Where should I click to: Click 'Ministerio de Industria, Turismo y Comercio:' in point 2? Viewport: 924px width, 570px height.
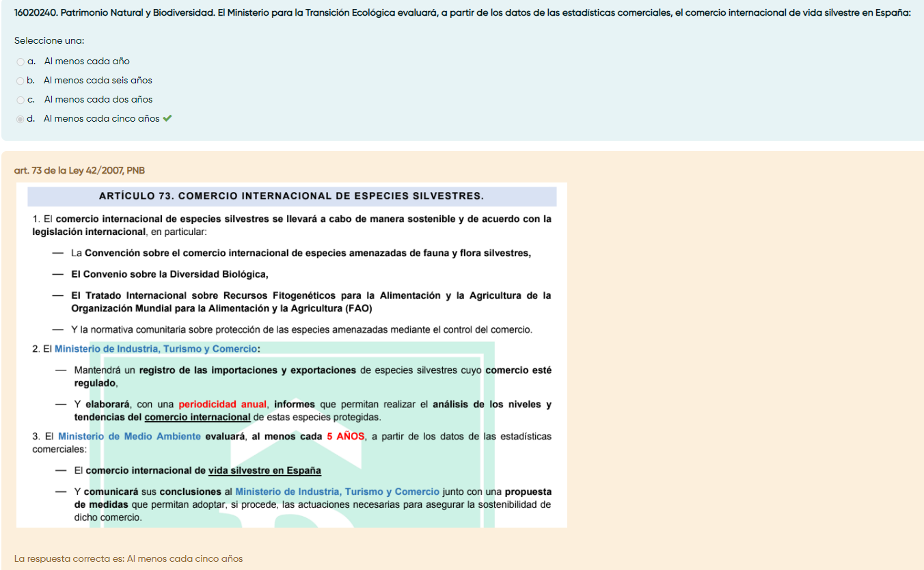pyautogui.click(x=157, y=349)
